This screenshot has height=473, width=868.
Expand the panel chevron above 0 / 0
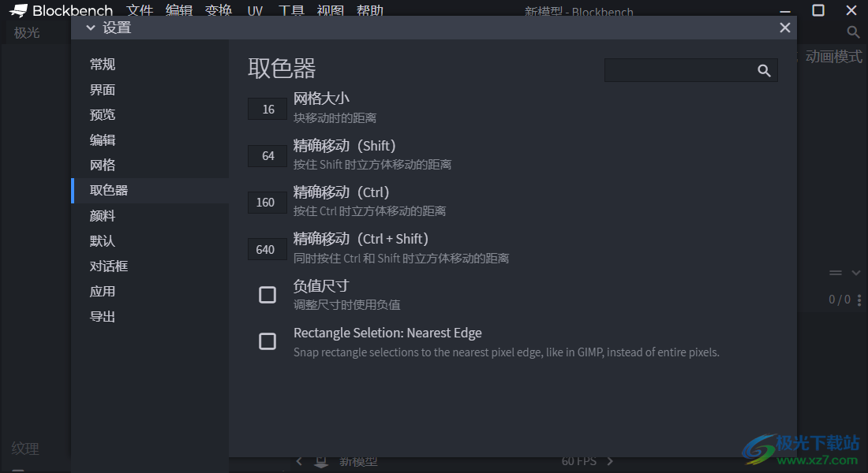click(x=856, y=273)
